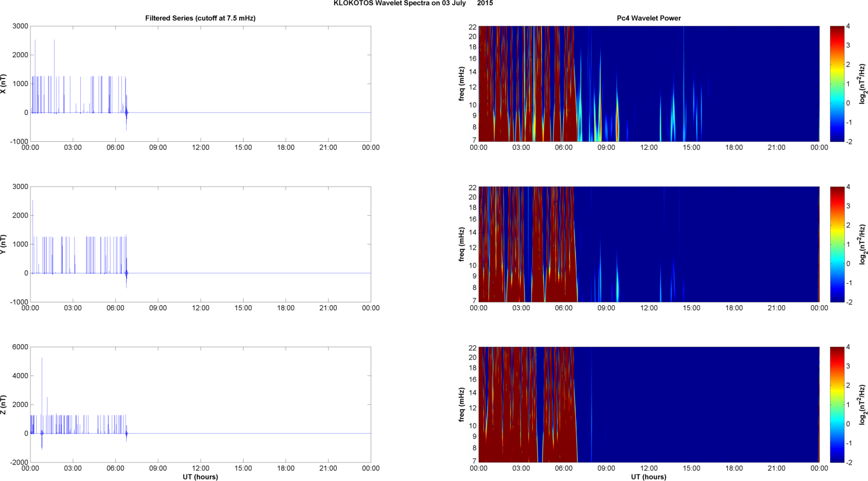Click the Z (nT) vertical axis label
Image resolution: width=868 pixels, height=481 pixels.
click(x=3, y=405)
